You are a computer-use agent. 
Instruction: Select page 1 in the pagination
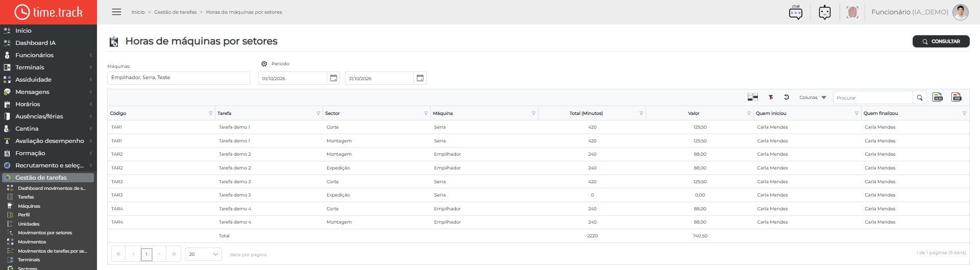pos(146,254)
